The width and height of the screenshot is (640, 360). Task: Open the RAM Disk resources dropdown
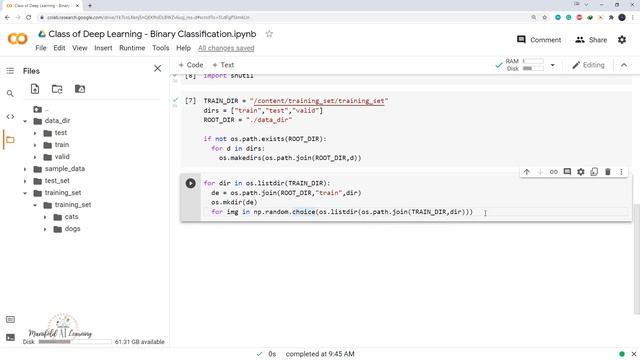[553, 65]
